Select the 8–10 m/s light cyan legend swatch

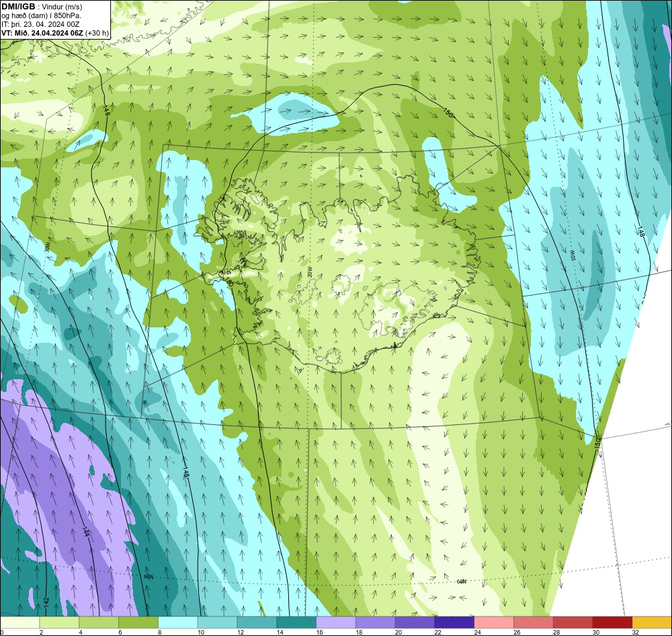[x=178, y=623]
